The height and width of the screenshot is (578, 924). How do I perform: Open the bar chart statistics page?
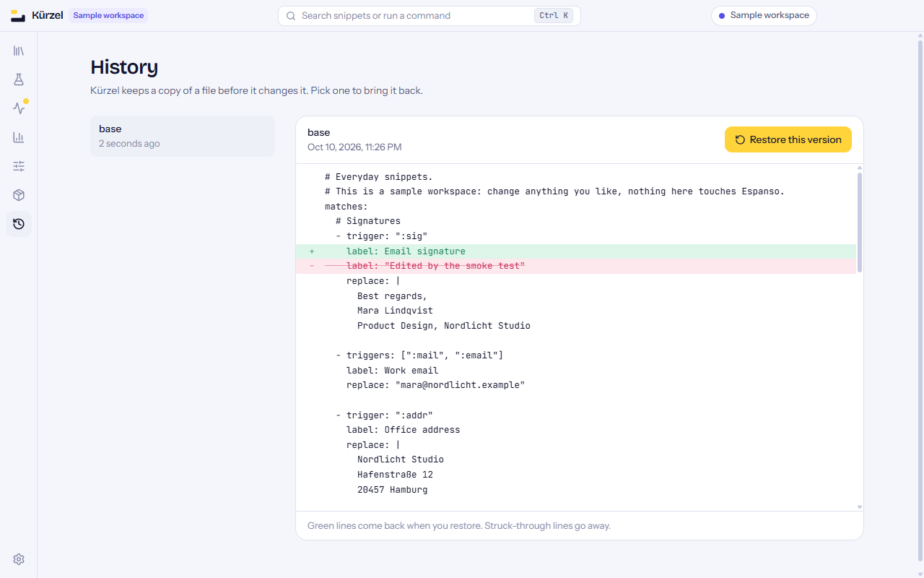point(19,137)
